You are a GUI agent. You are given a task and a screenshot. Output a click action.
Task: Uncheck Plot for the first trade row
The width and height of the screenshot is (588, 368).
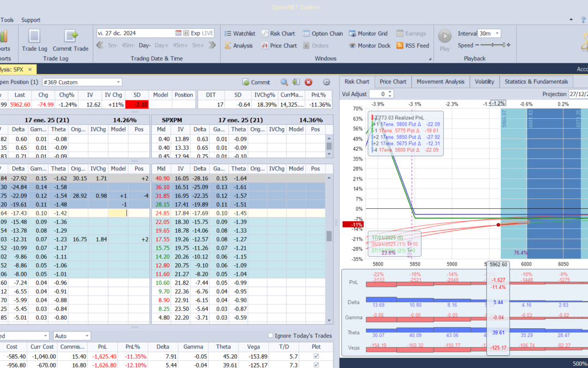click(x=316, y=356)
